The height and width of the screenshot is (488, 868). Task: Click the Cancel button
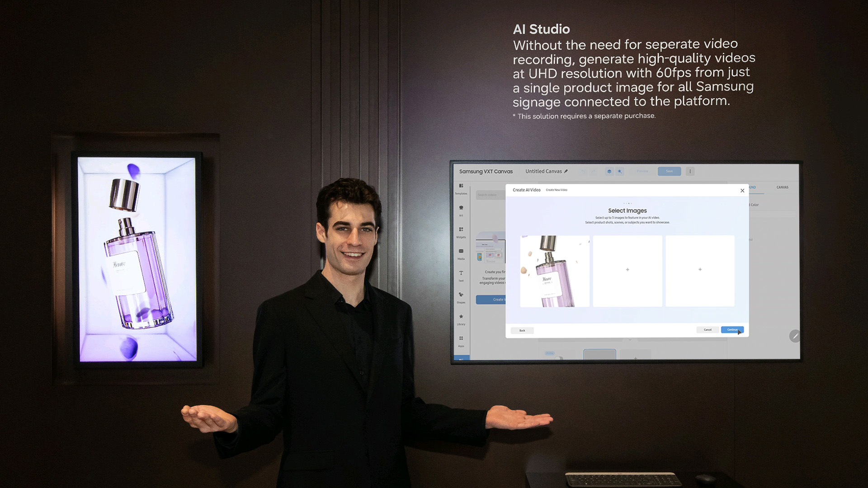708,330
